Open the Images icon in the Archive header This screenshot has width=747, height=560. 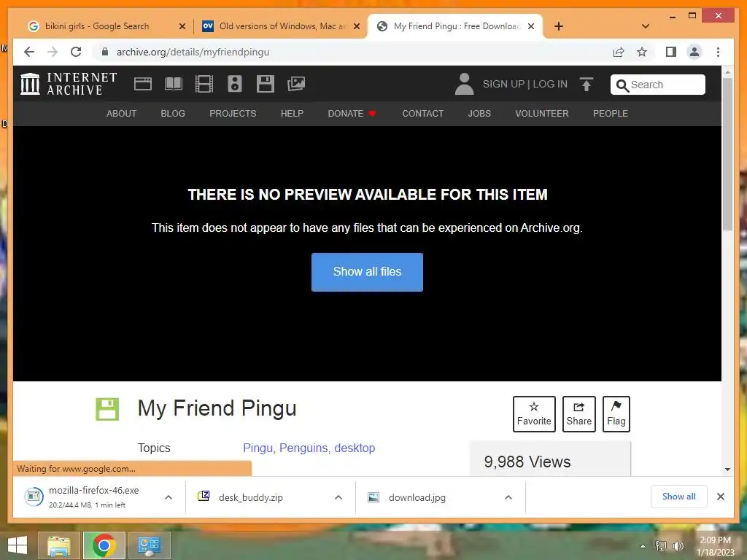point(296,84)
